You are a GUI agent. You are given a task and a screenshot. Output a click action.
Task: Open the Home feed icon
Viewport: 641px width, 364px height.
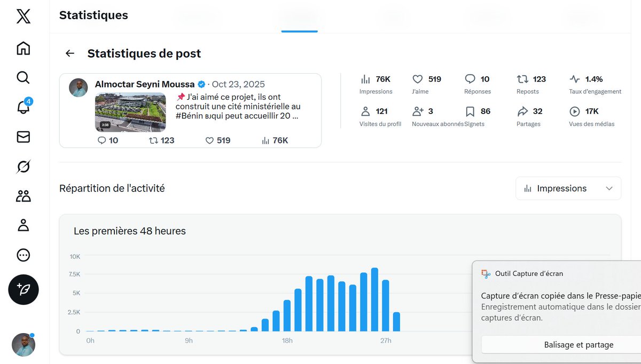point(22,48)
